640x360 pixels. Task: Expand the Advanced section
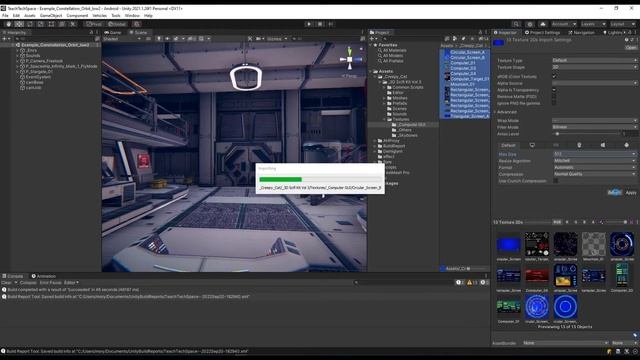[x=506, y=112]
